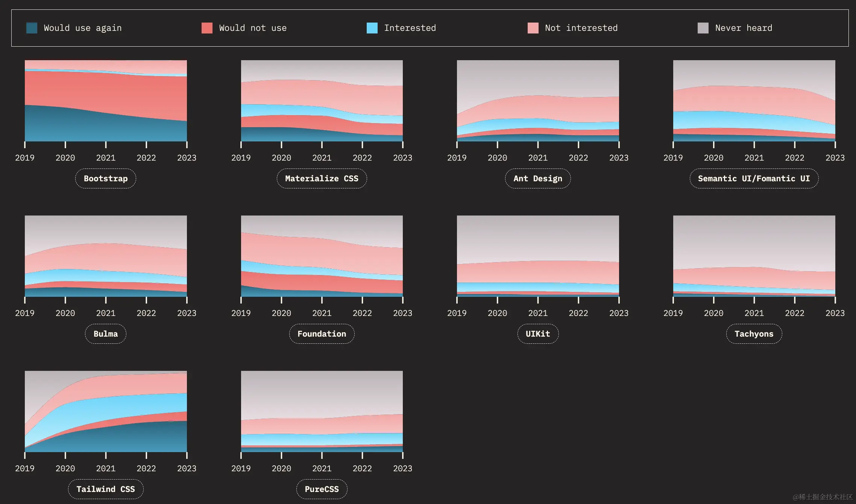Select the Tachyons label button

coord(754,334)
